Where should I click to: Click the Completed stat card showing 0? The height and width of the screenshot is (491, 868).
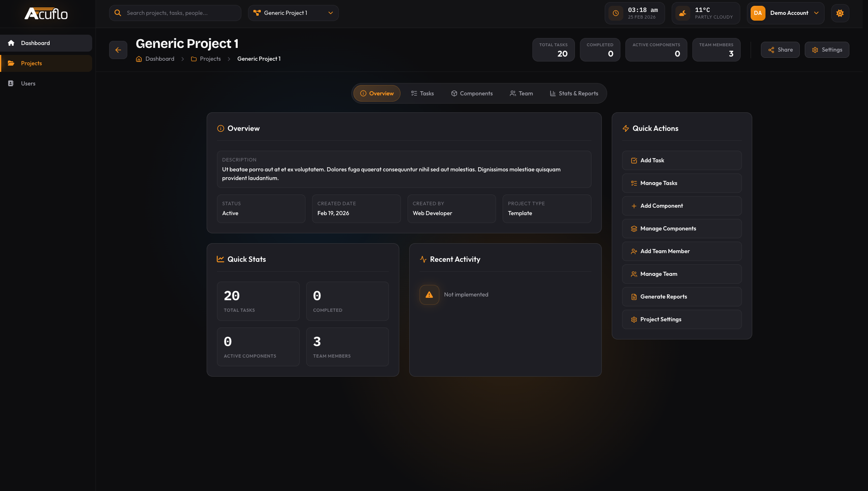(347, 301)
